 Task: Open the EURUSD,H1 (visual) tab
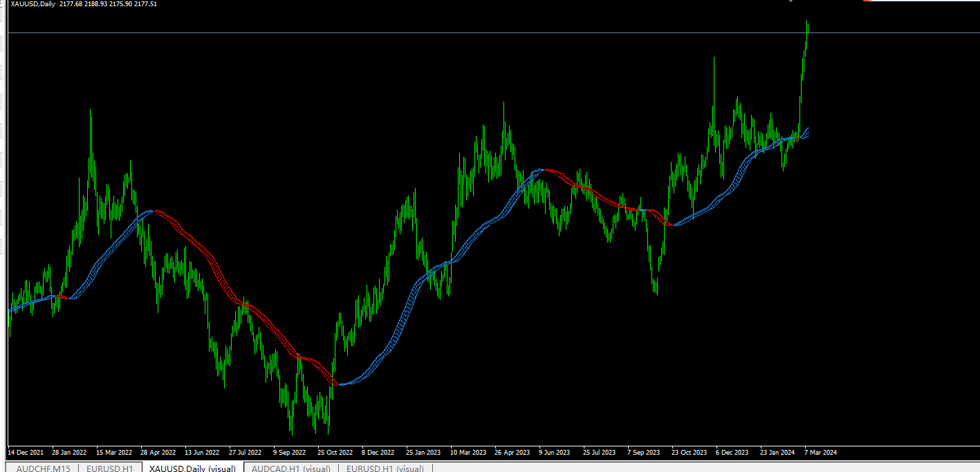click(x=385, y=468)
